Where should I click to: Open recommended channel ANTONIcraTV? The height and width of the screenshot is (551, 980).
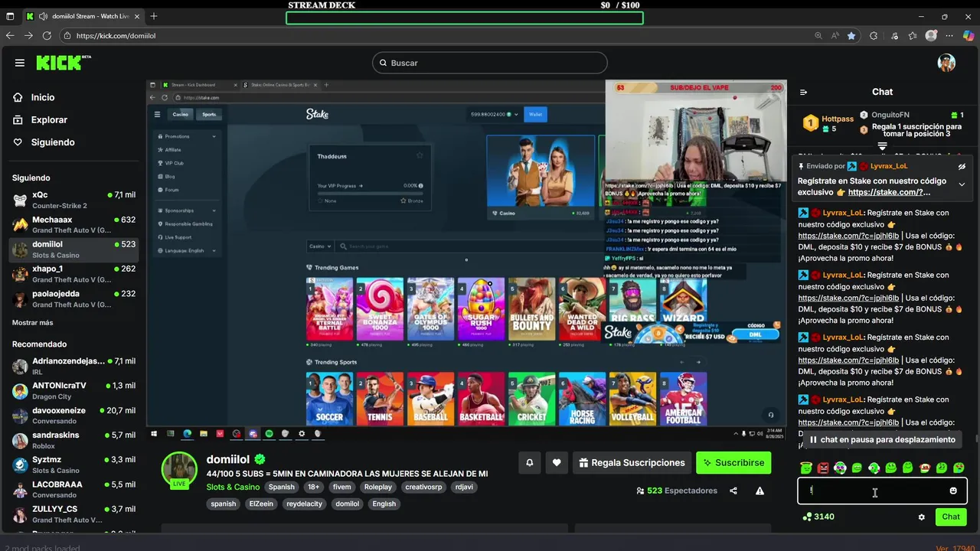(x=73, y=391)
